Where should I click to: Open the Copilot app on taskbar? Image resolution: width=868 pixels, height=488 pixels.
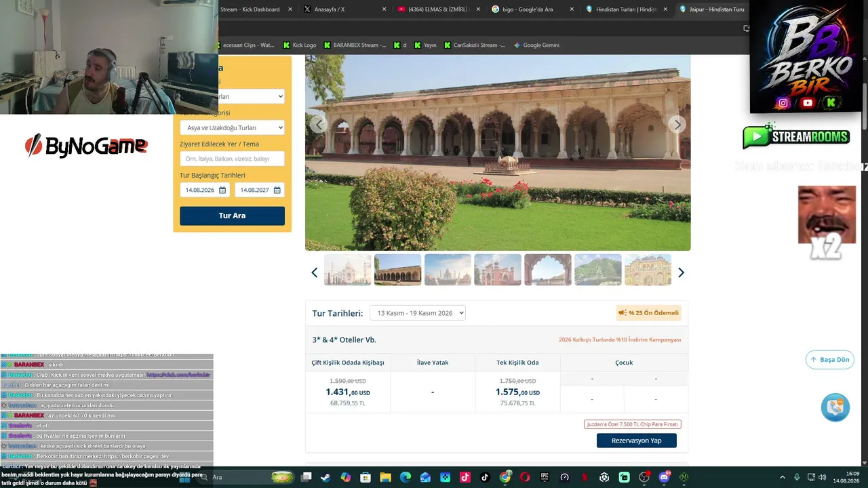[x=346, y=477]
